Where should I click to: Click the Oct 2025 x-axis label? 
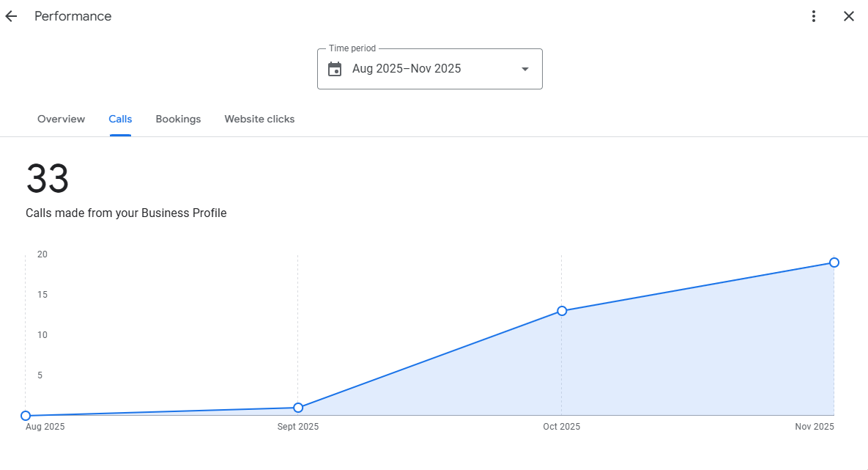pos(561,427)
